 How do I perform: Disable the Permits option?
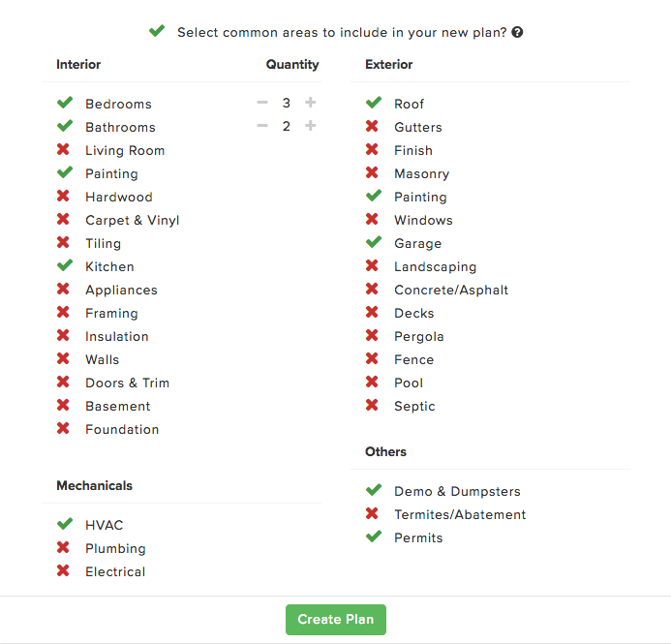pyautogui.click(x=374, y=537)
